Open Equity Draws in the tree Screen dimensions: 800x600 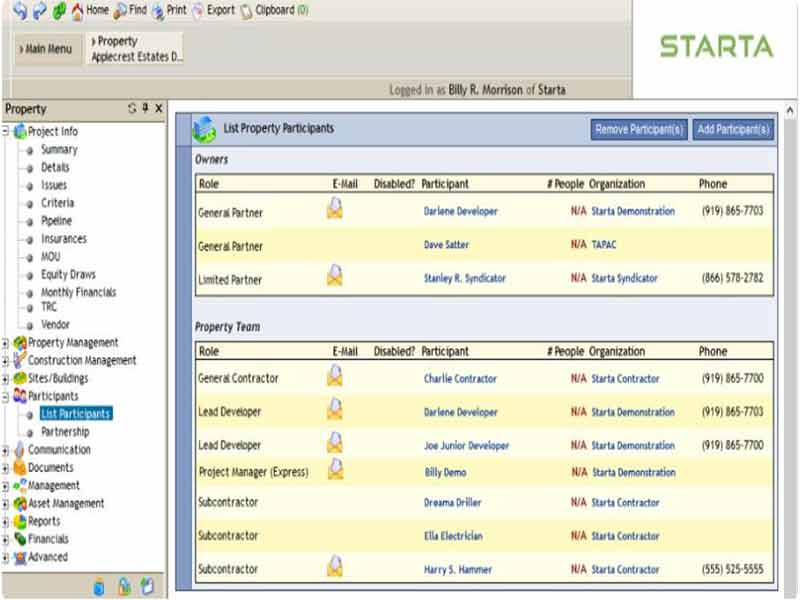point(68,274)
